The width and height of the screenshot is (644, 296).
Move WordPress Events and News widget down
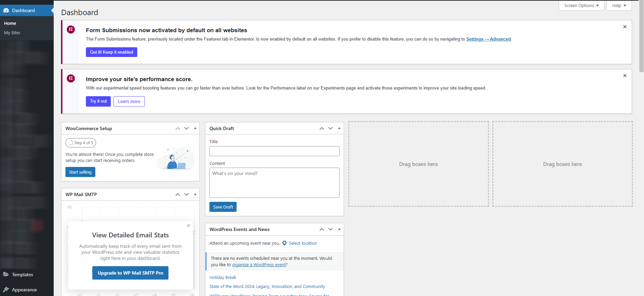[x=331, y=229]
